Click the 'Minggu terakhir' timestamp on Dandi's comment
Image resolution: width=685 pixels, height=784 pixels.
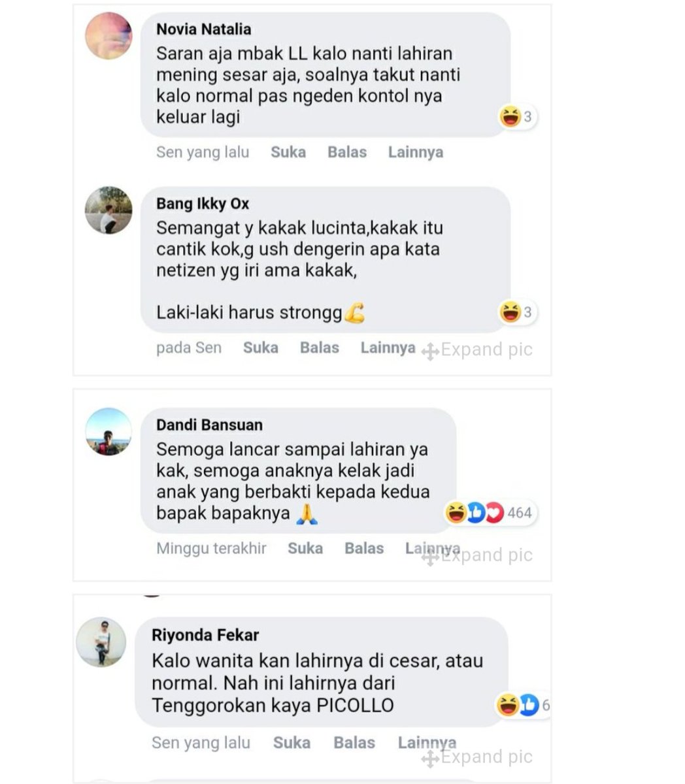pos(211,548)
